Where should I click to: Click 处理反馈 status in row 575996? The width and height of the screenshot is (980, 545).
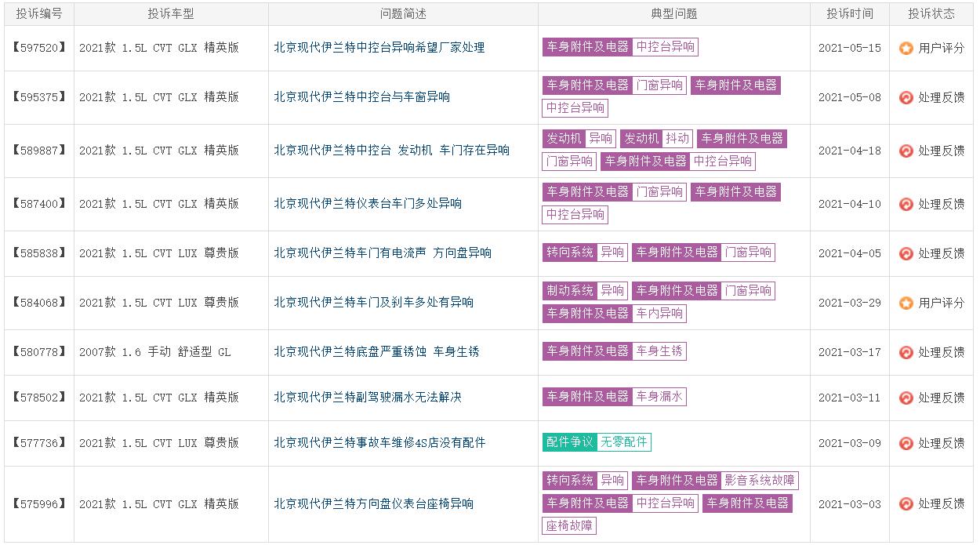tap(942, 504)
